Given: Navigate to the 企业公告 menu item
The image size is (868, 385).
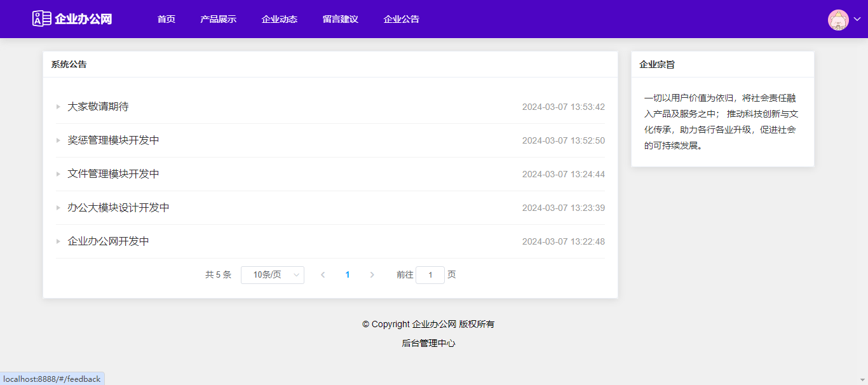Looking at the screenshot, I should (401, 19).
